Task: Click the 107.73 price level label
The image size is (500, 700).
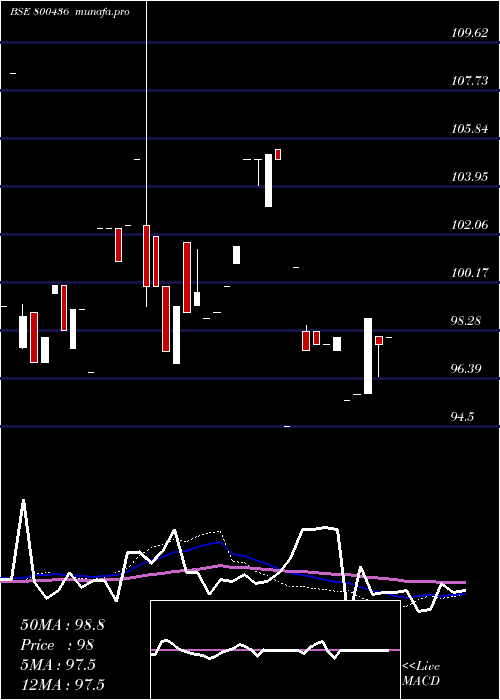Action: tap(470, 81)
